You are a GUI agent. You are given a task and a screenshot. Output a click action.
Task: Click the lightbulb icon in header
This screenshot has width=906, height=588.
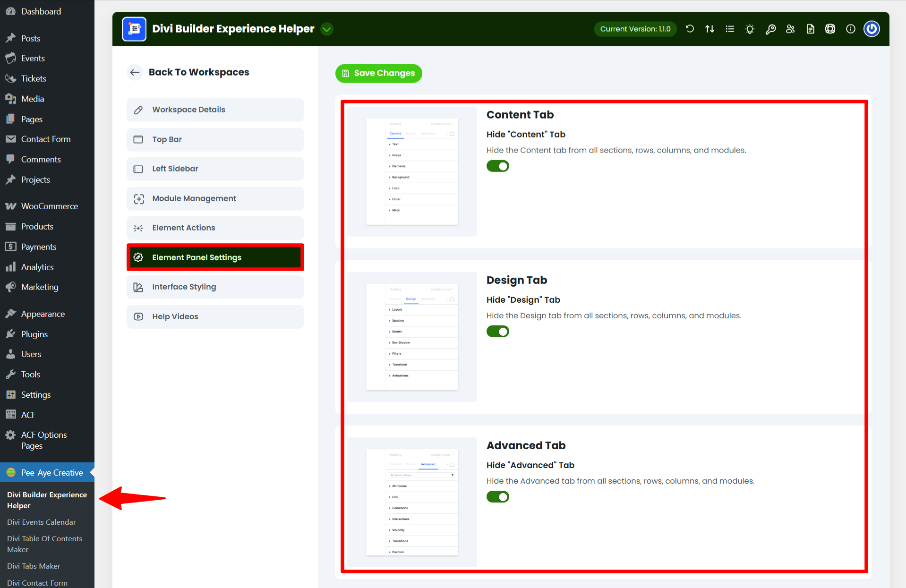(x=750, y=29)
